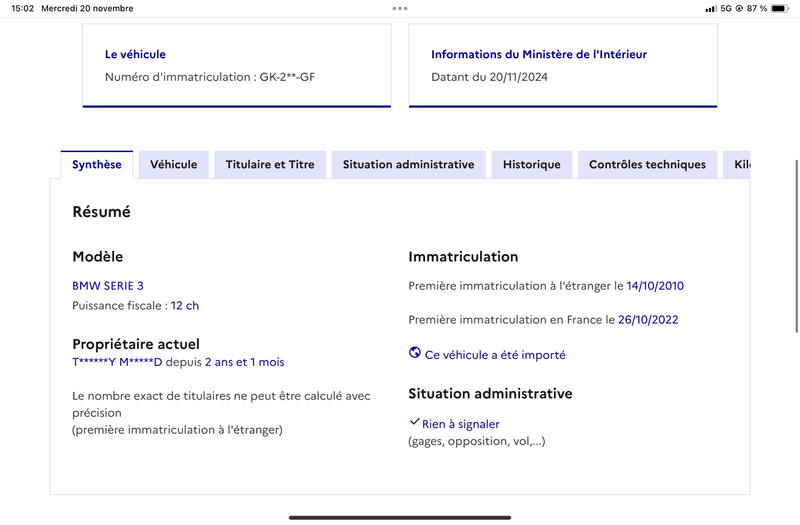Click Informations du Ministère de l'Intérieur heading
This screenshot has height=525, width=800.
point(539,54)
